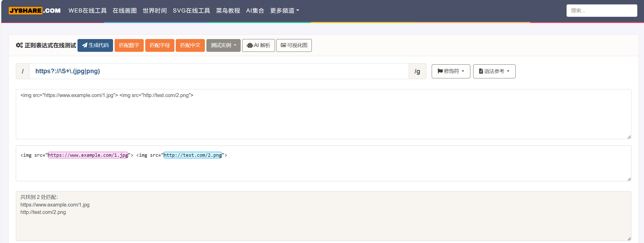Enable the 匹配字母 quick pattern

160,45
